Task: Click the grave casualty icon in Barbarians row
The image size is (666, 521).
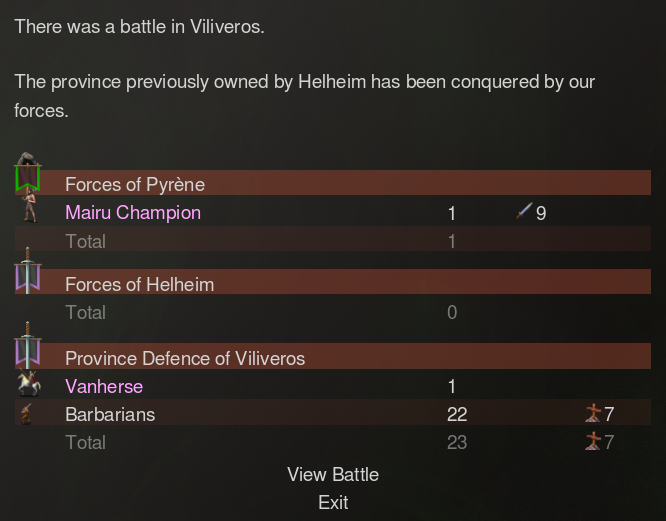Action: [593, 413]
